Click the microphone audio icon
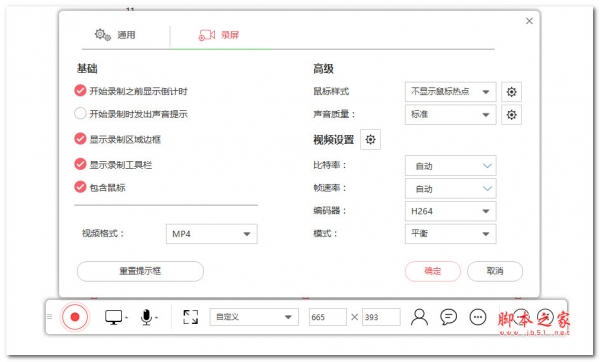This screenshot has height=362, width=600. (146, 317)
